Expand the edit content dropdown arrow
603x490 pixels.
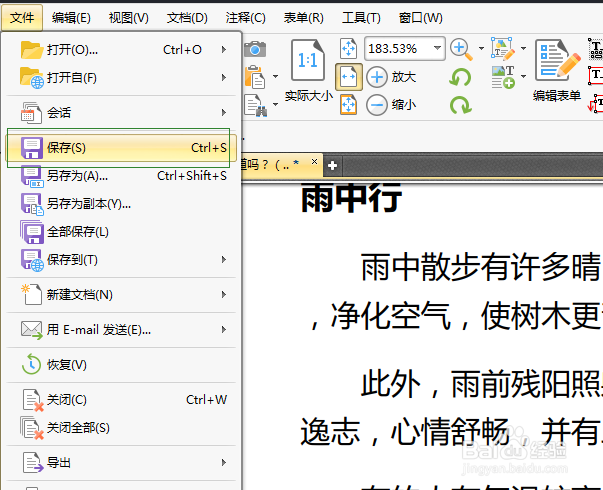point(523,48)
